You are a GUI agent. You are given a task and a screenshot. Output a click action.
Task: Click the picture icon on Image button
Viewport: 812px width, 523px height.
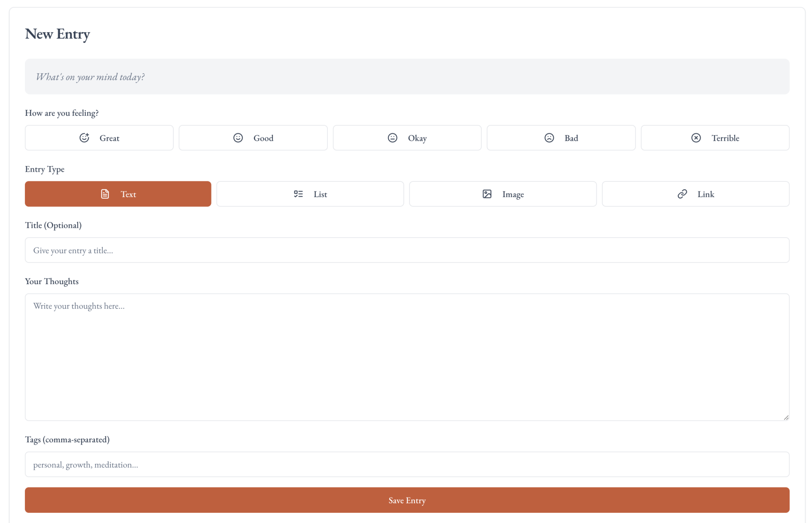coord(487,194)
